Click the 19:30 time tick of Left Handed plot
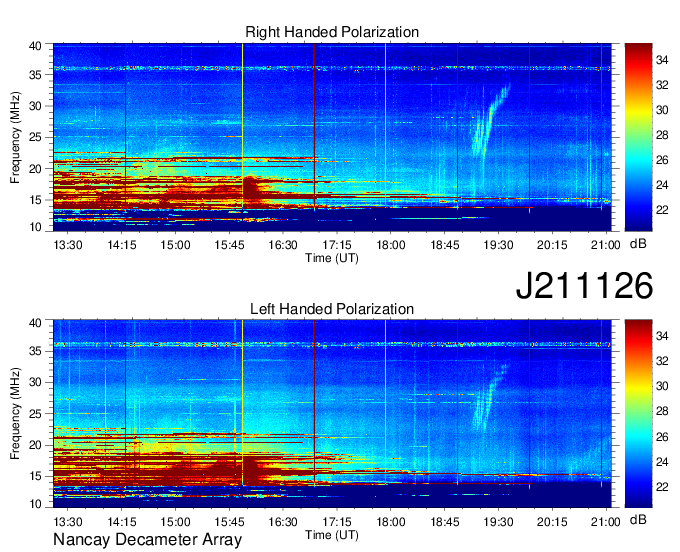This screenshot has height=552, width=680. 498,522
